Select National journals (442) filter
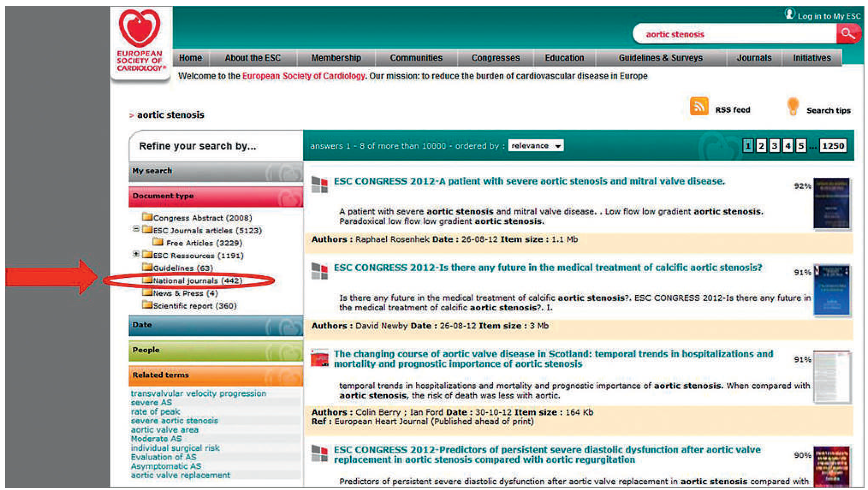 [x=198, y=281]
